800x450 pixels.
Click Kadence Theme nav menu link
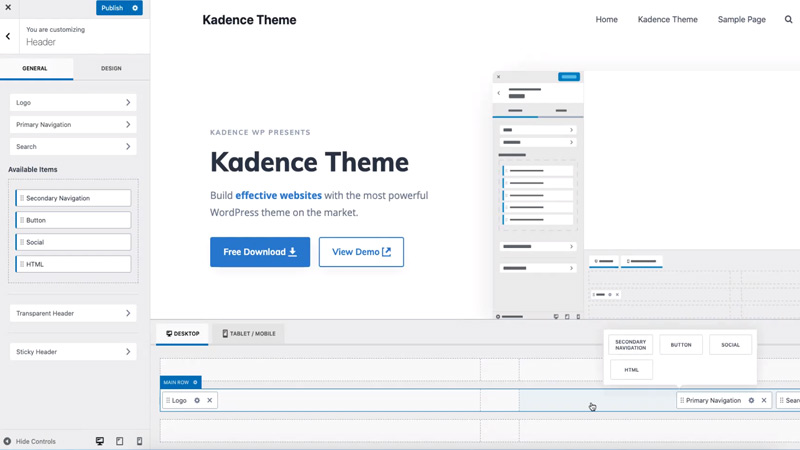click(x=667, y=19)
